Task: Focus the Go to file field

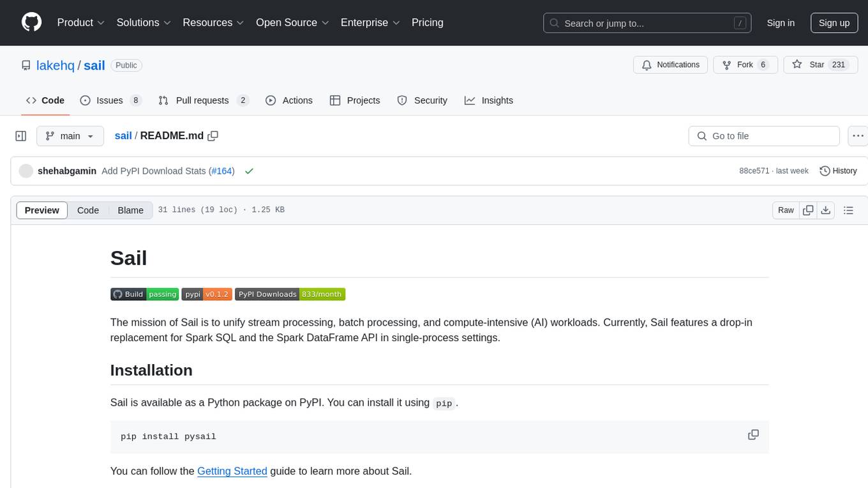Action: tap(764, 136)
